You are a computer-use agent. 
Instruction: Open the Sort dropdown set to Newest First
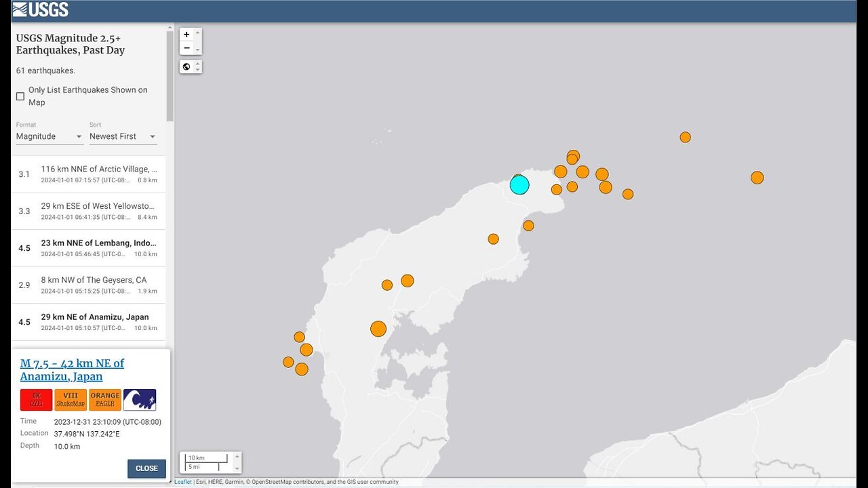pos(123,136)
